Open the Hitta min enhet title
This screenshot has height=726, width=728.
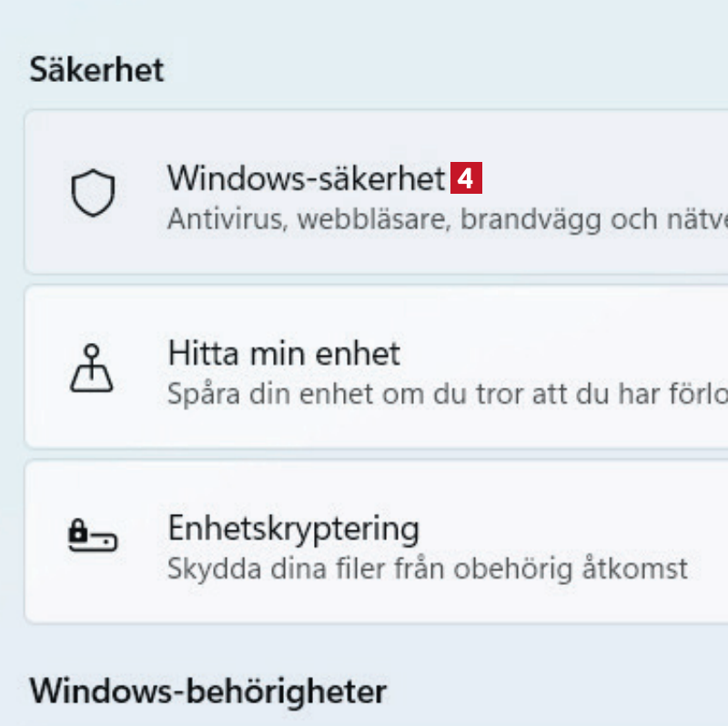pos(284,353)
